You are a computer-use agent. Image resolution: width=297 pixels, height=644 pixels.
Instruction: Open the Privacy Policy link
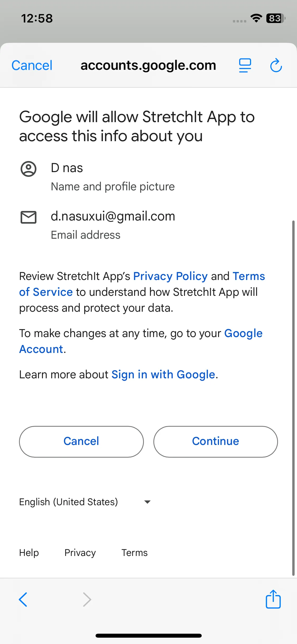170,276
